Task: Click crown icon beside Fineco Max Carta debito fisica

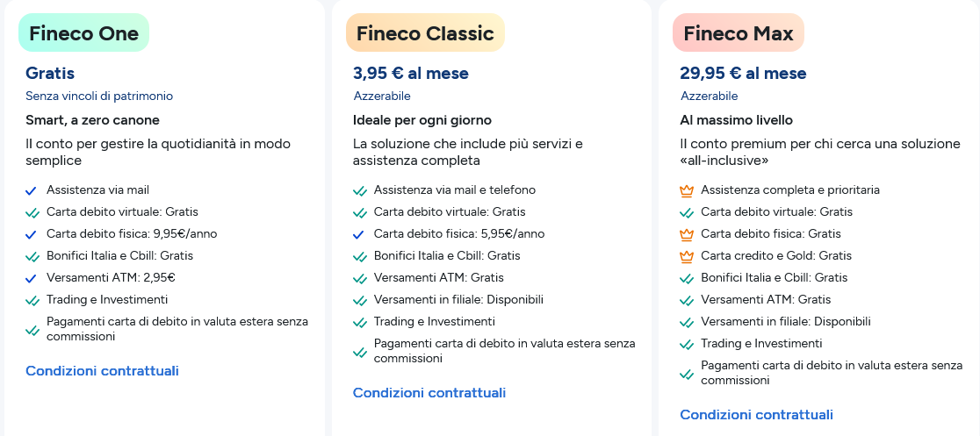Action: pyautogui.click(x=687, y=234)
